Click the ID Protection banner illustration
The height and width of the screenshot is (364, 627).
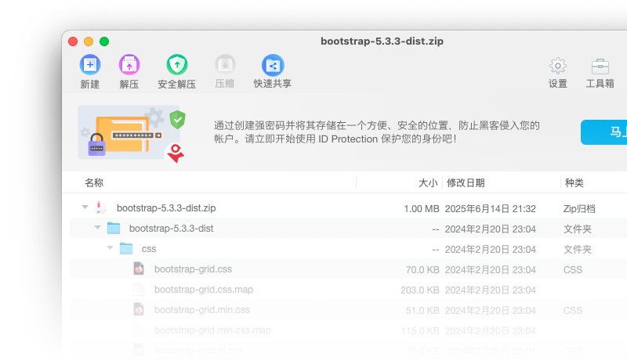[x=132, y=133]
